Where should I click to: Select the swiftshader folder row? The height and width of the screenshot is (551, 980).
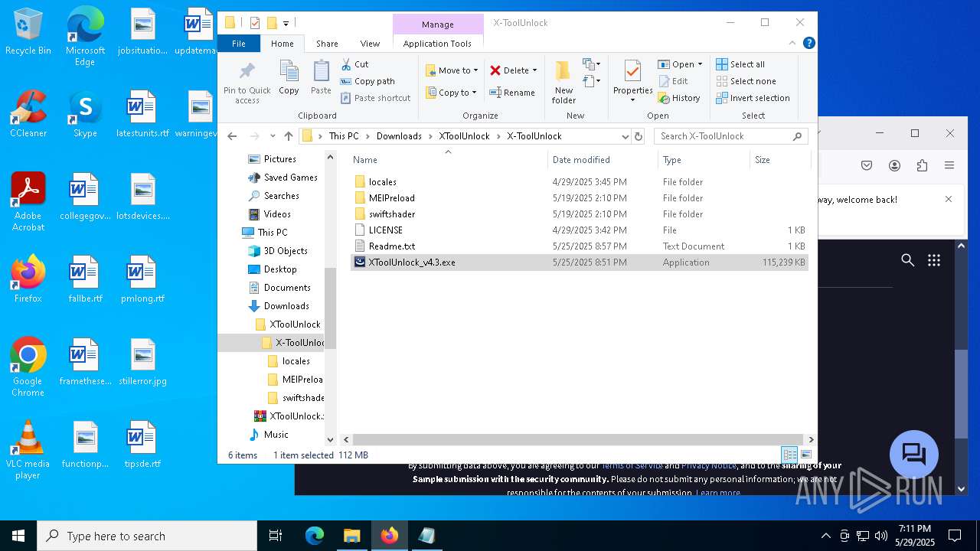tap(580, 214)
